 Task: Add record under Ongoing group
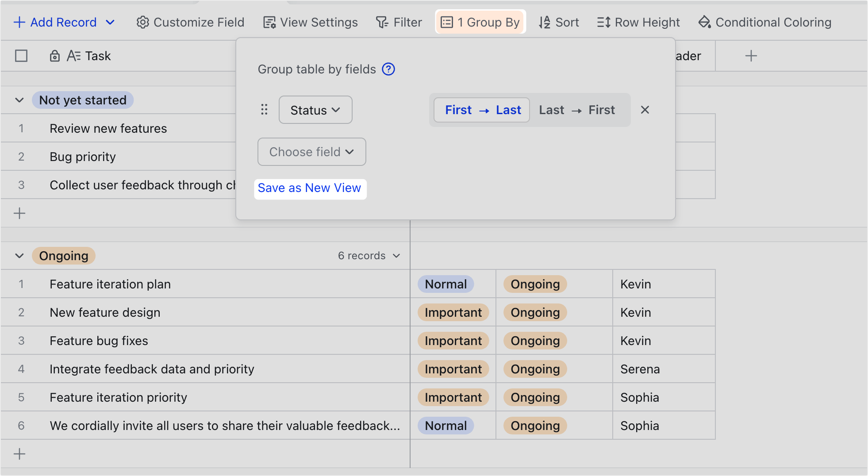(19, 454)
